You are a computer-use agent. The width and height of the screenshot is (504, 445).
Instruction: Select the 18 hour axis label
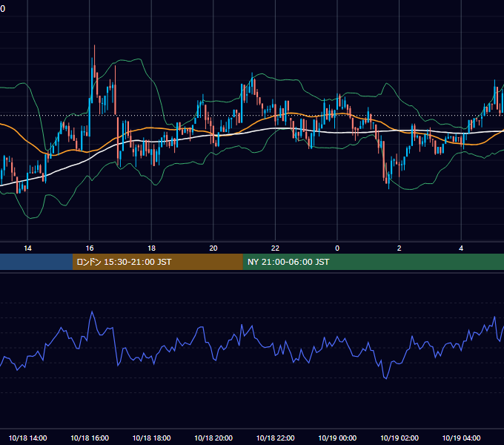click(x=151, y=248)
